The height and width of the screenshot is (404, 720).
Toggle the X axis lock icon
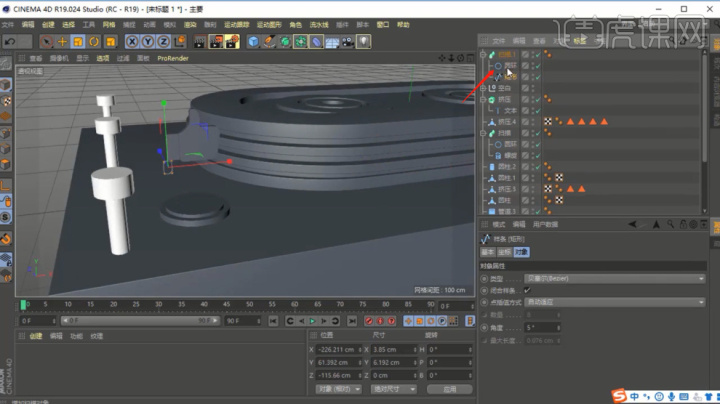133,41
